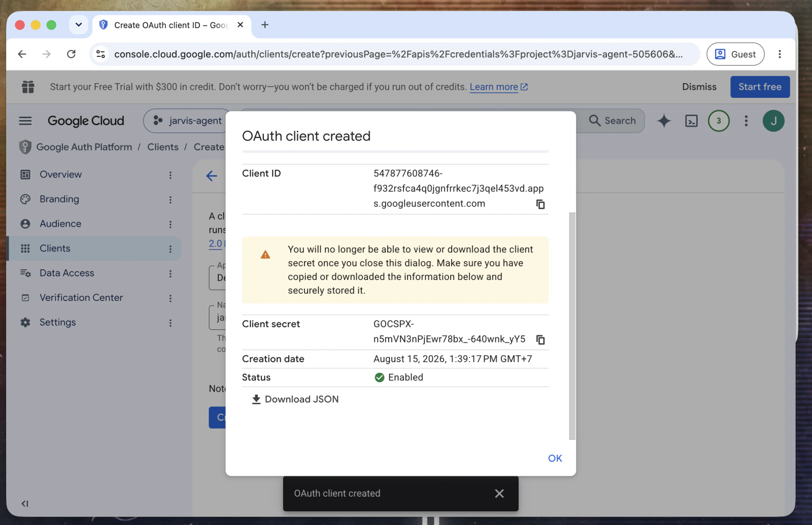This screenshot has width=812, height=525.
Task: Close the Create OAuth client ID tab
Action: 241,25
